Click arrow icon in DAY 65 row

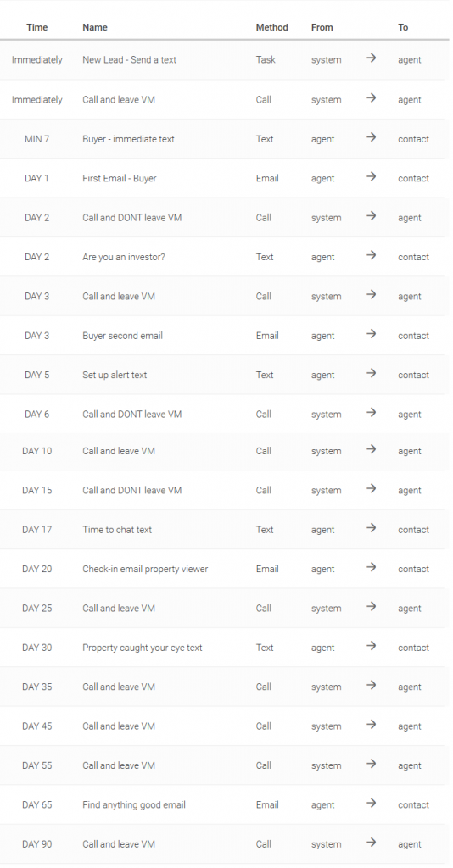(371, 804)
